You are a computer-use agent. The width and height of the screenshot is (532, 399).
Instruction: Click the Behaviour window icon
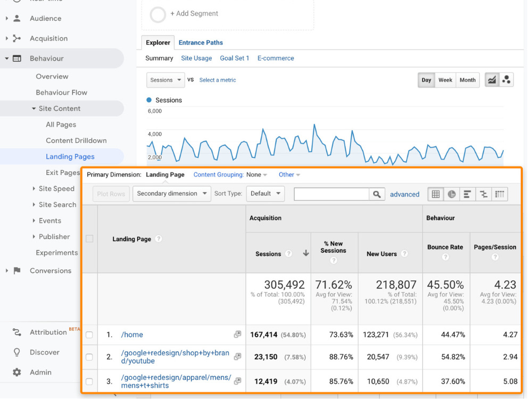click(x=16, y=59)
